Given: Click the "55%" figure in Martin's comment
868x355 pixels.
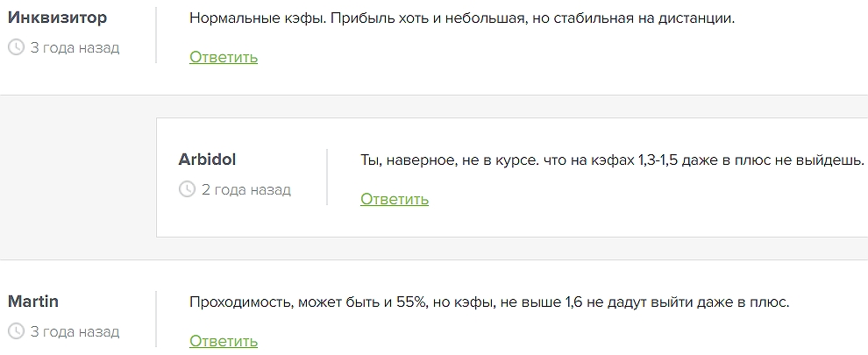Looking at the screenshot, I should click(409, 302).
